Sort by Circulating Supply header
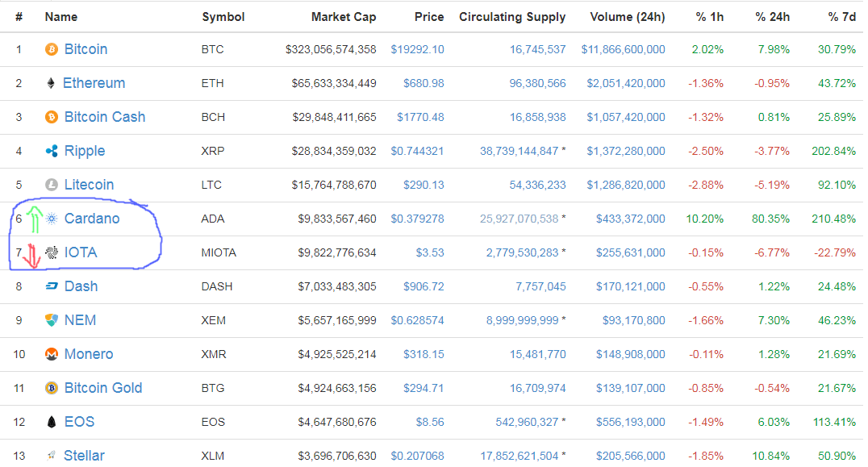Image resolution: width=868 pixels, height=467 pixels. point(512,17)
